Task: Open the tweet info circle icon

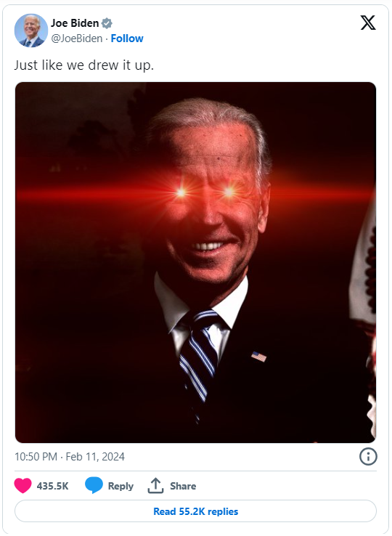Action: coord(368,457)
